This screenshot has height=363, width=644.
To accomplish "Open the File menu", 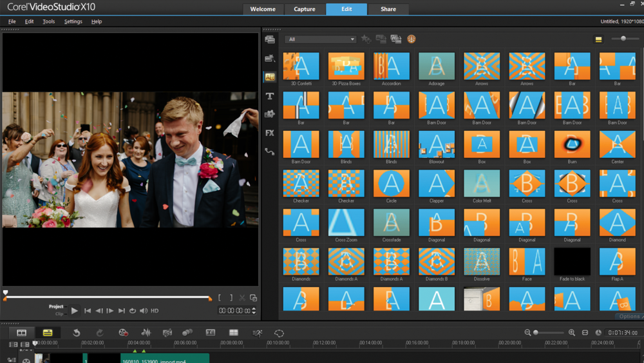I will tap(12, 21).
